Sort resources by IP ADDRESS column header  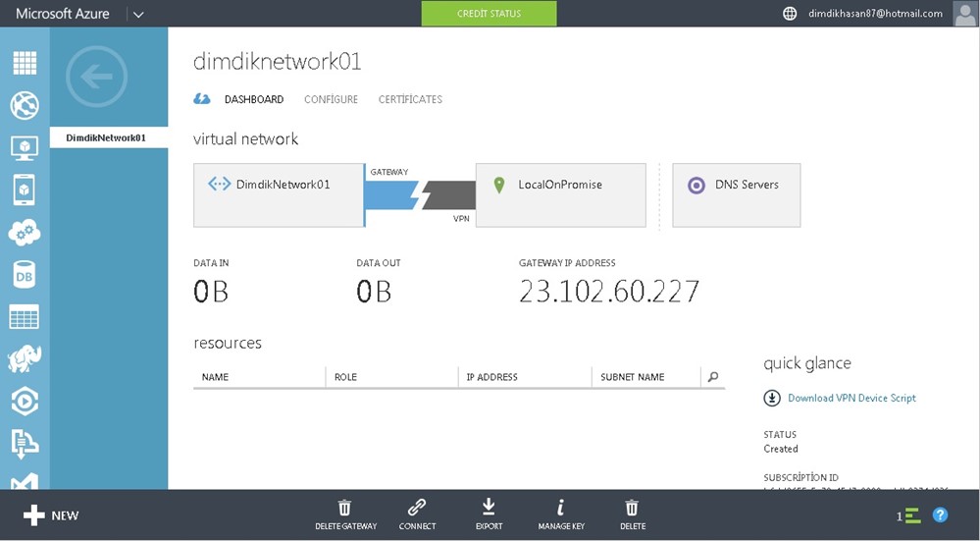(x=491, y=376)
